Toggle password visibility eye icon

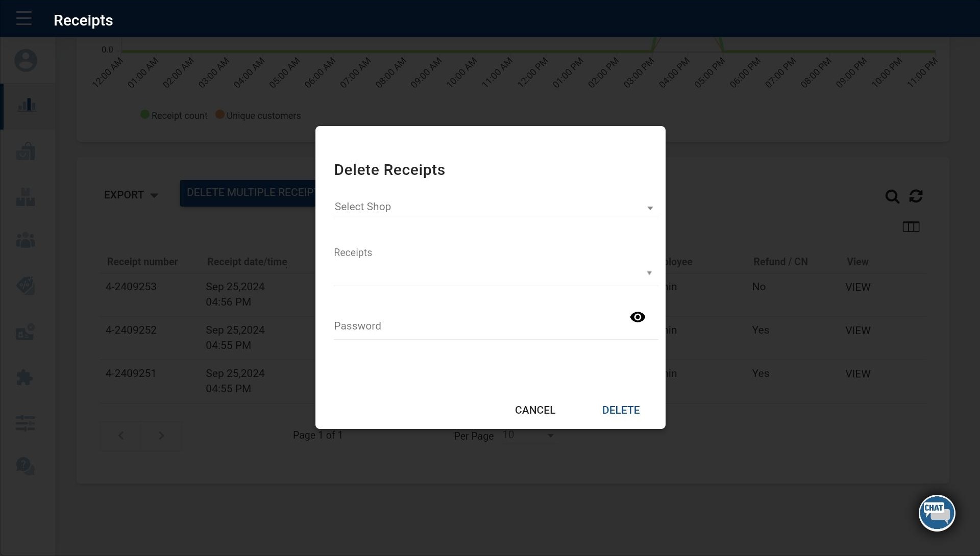(x=638, y=317)
